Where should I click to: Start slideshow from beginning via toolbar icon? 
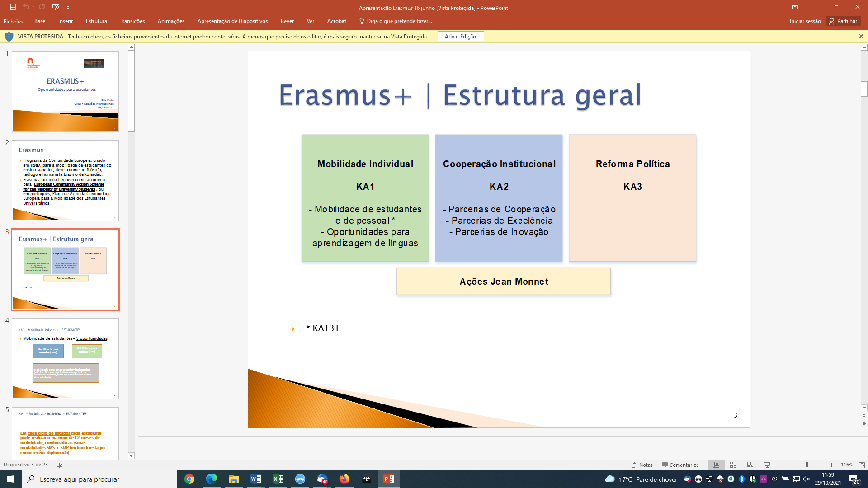click(x=55, y=7)
